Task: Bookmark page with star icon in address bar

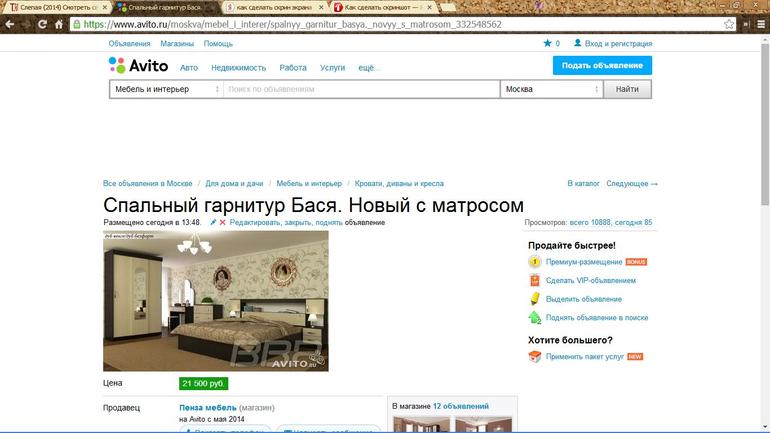Action: tap(729, 24)
